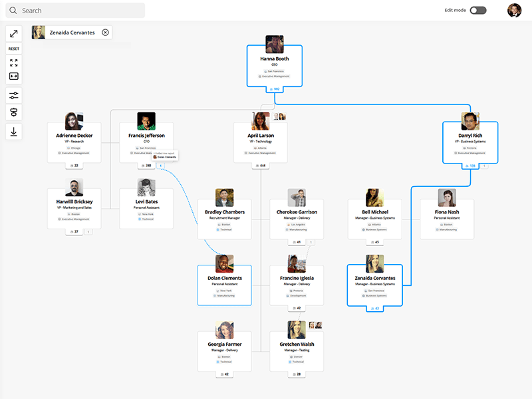Select the compact layout view icon

point(13,112)
